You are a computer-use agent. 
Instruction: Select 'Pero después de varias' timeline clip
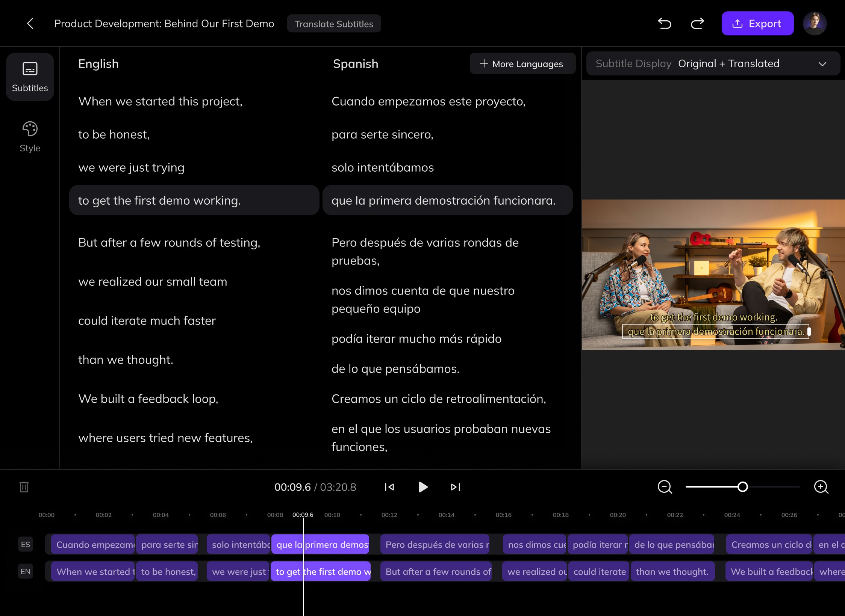pos(435,545)
